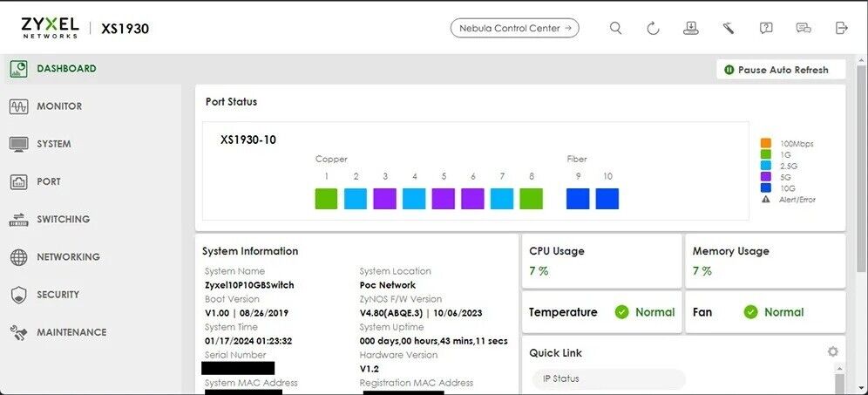Click the Port ethernet sidebar icon
The image size is (868, 395).
pyautogui.click(x=19, y=181)
